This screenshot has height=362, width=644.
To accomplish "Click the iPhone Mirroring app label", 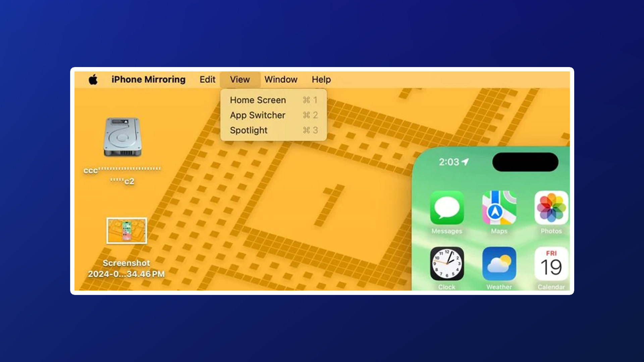I will click(148, 79).
